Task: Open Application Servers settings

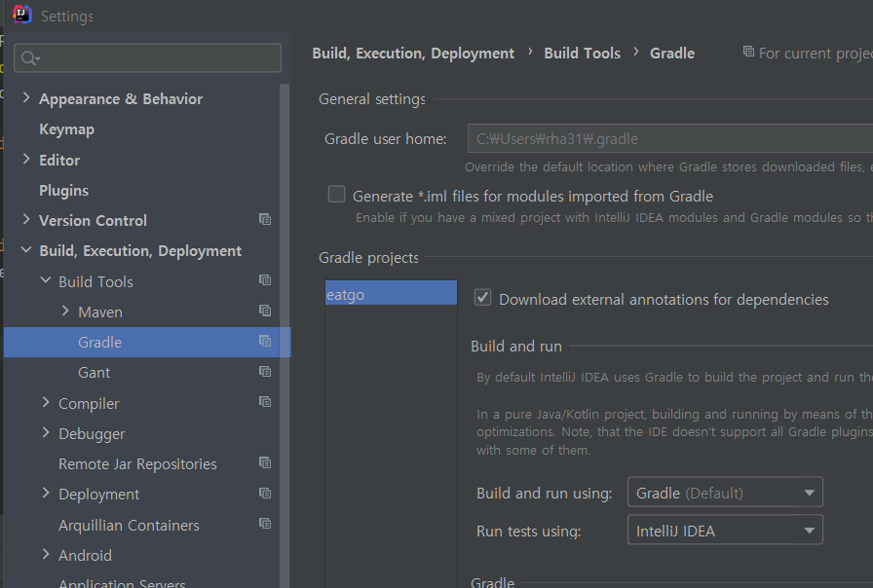Action: [122, 582]
